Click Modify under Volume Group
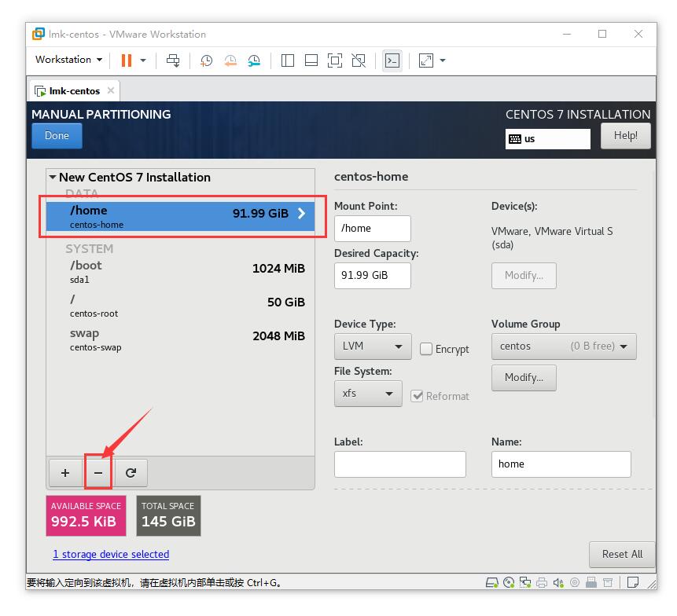 pyautogui.click(x=524, y=377)
